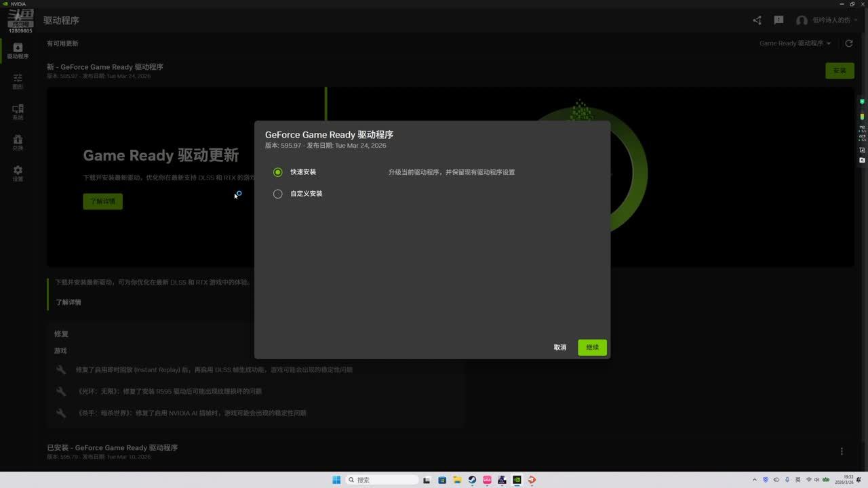Choose the 自定义安装 (Custom install) option
Image resolution: width=868 pixels, height=488 pixels.
coord(277,194)
